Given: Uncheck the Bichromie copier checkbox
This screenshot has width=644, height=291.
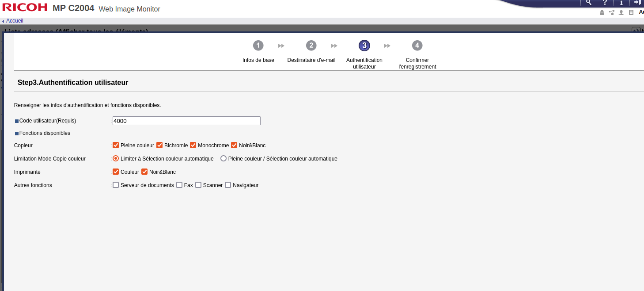Looking at the screenshot, I should click(159, 145).
